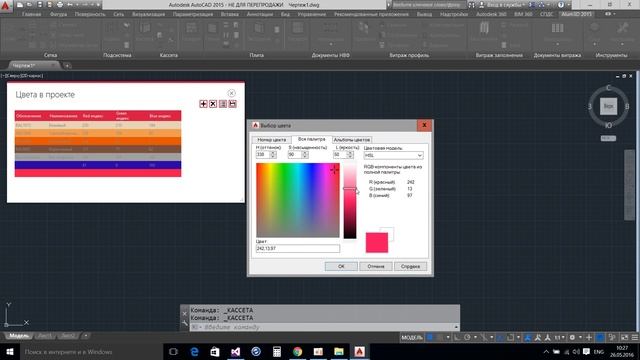This screenshot has width=640, height=360.
Task: Click the new drawing tab plus button
Action: (67, 65)
